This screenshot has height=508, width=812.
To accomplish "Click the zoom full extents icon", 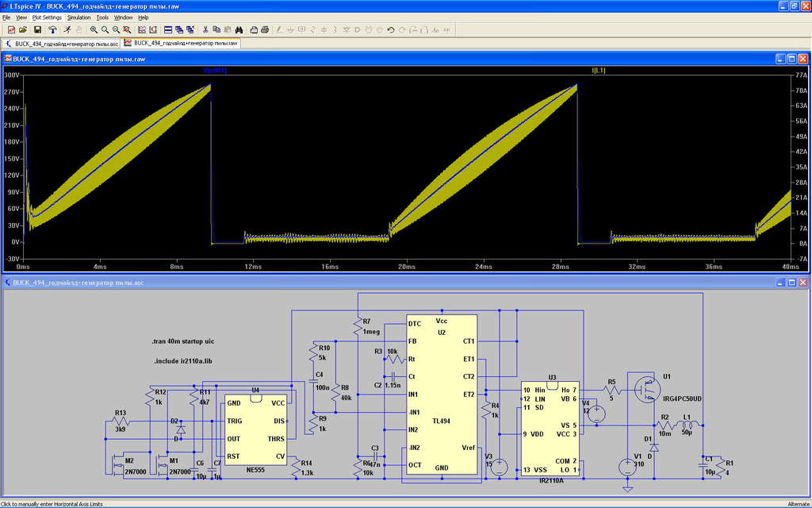I will pyautogui.click(x=127, y=29).
